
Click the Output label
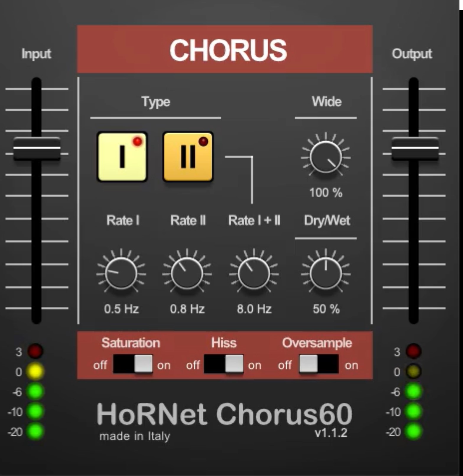[x=412, y=54]
